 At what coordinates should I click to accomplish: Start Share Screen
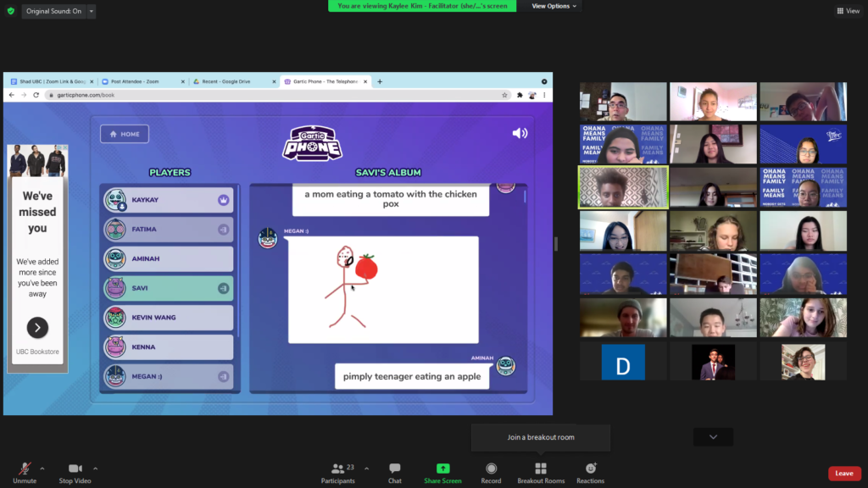442,473
